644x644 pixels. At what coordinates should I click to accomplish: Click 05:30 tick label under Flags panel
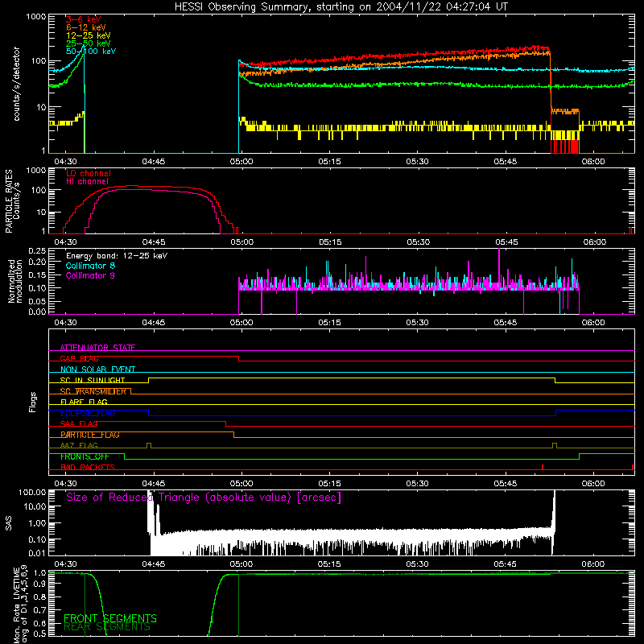[x=417, y=484]
